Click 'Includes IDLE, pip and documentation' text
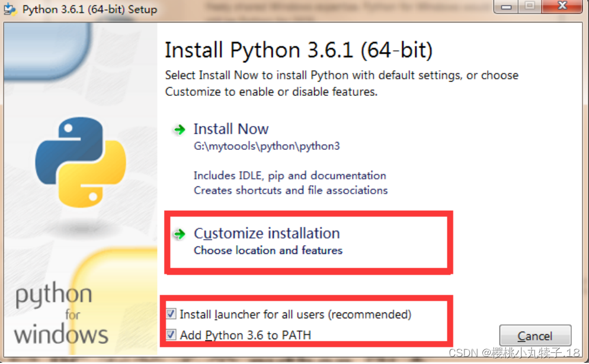This screenshot has height=364, width=589. [x=290, y=176]
